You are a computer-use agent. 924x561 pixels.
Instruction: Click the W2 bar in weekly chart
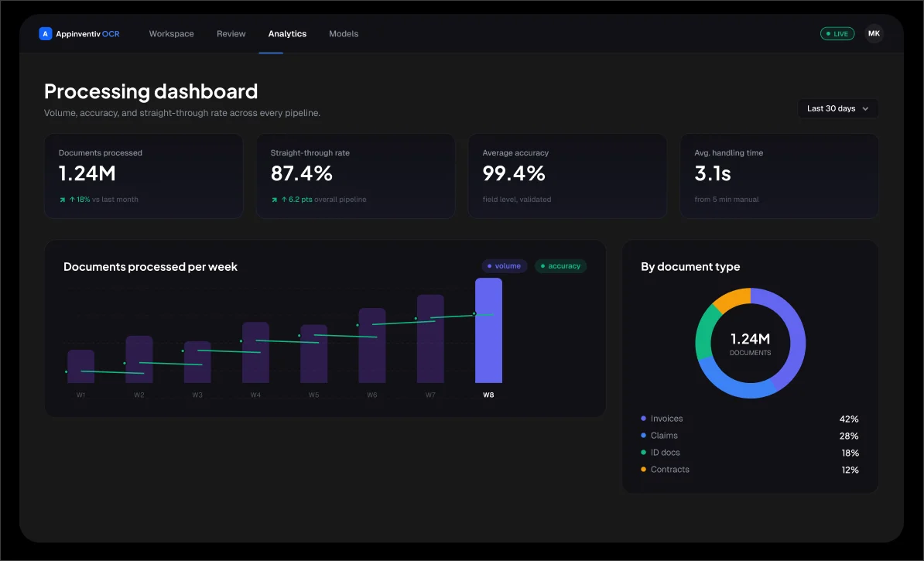(139, 360)
